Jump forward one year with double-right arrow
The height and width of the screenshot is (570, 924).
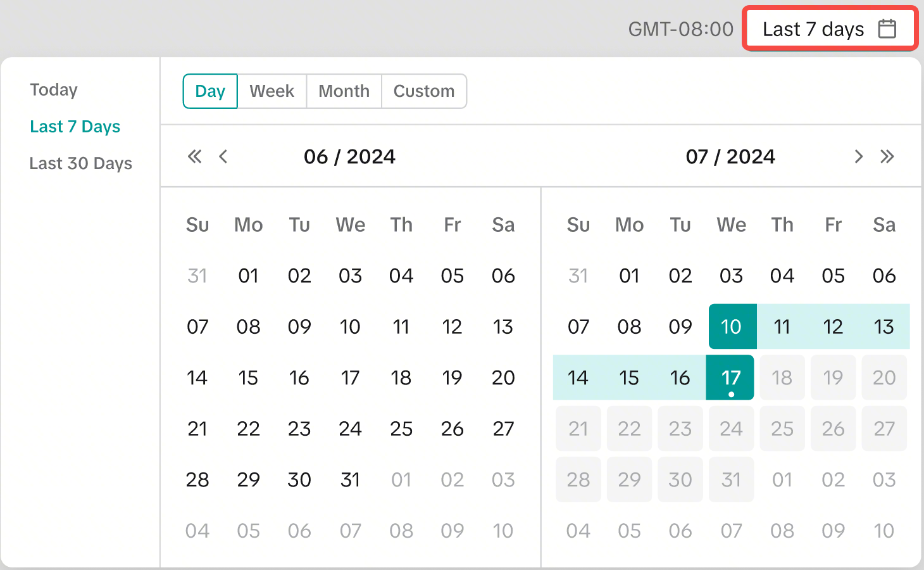click(887, 156)
